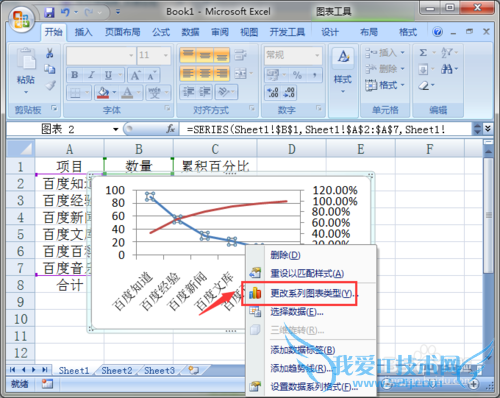500x398 pixels.
Task: Open the Formulas ribbon tab
Action: click(x=161, y=32)
